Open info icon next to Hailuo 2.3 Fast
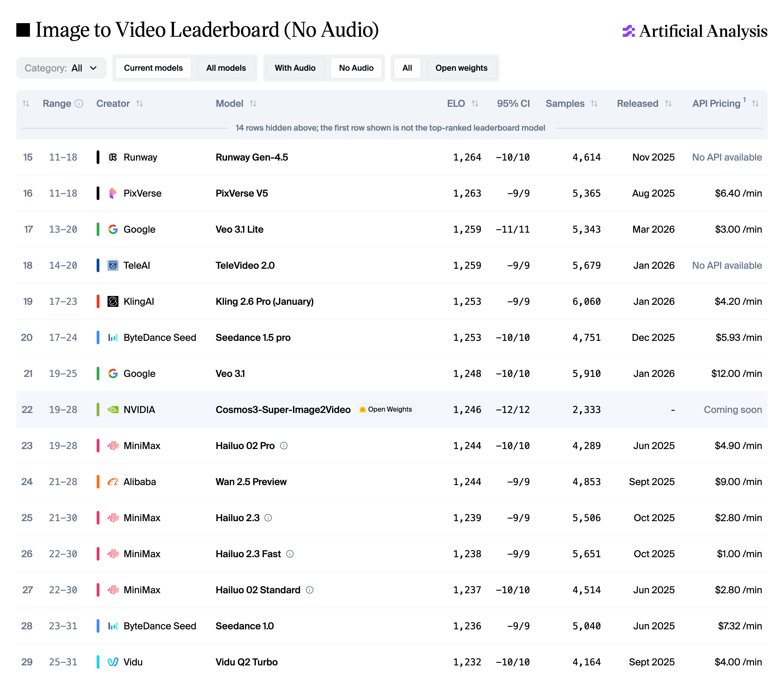The height and width of the screenshot is (696, 784). pyautogui.click(x=290, y=554)
